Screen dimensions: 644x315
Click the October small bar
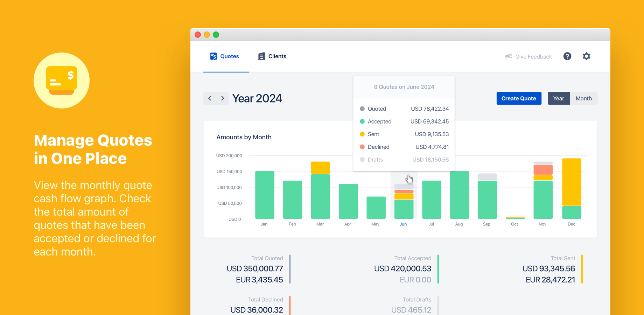pyautogui.click(x=515, y=217)
